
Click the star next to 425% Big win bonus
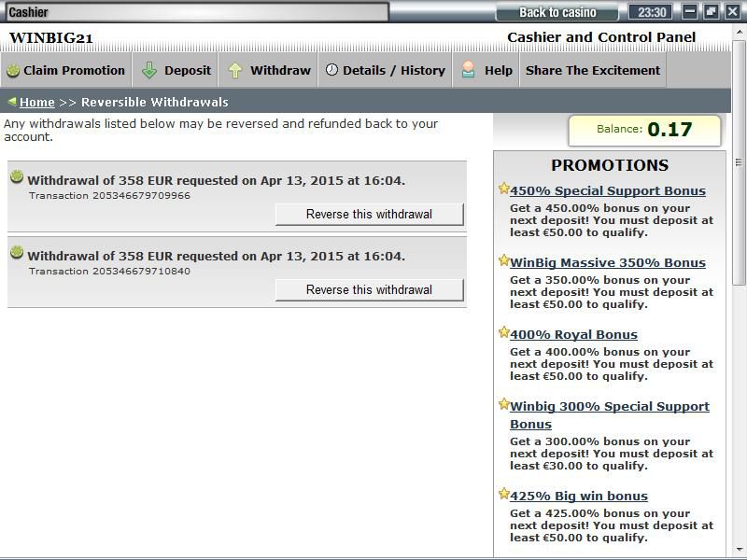pyautogui.click(x=503, y=494)
